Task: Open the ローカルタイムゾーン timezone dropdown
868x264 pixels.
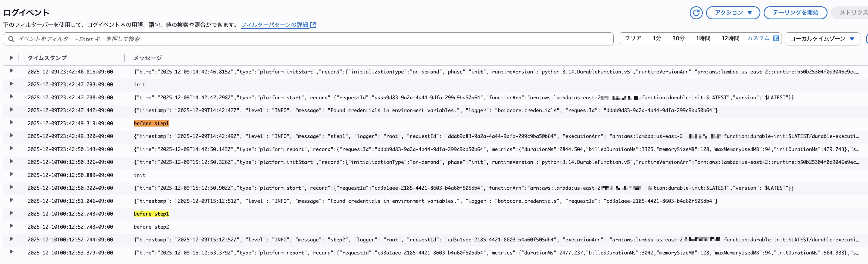Action: (822, 39)
